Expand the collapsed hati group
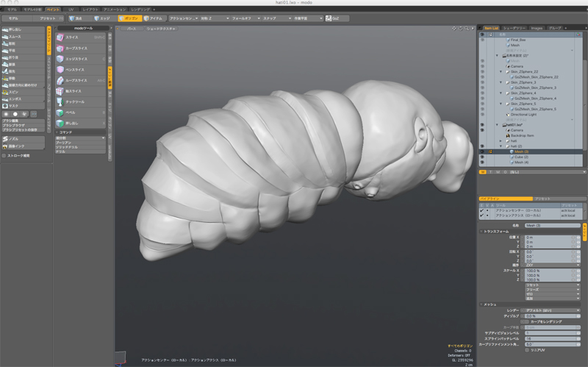Image resolution: width=588 pixels, height=367 pixels. (501, 141)
